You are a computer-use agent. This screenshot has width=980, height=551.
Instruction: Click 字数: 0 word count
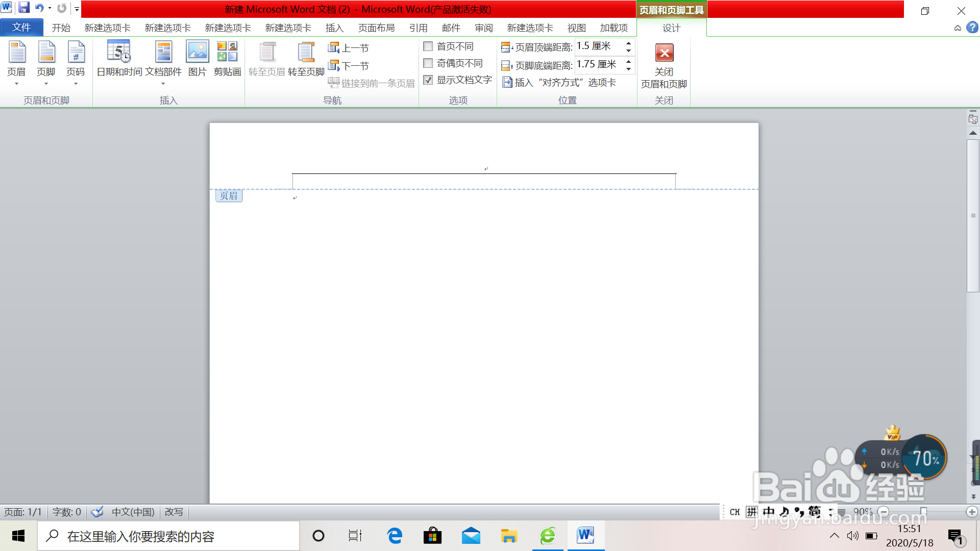(66, 512)
